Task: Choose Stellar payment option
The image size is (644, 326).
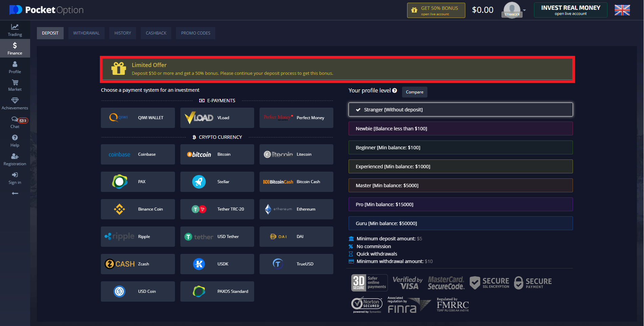Action: point(217,182)
